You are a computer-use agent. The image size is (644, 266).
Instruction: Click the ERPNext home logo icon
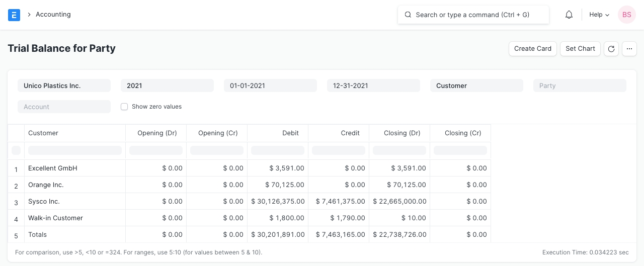tap(14, 15)
